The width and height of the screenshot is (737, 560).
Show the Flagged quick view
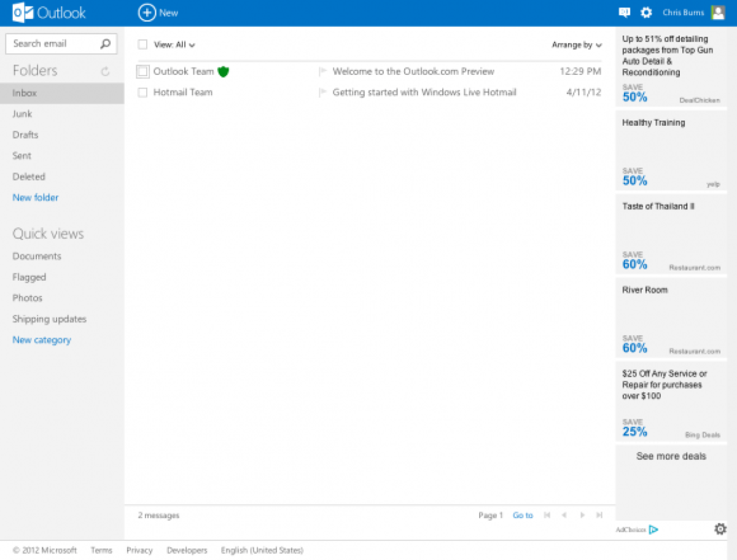pos(29,278)
